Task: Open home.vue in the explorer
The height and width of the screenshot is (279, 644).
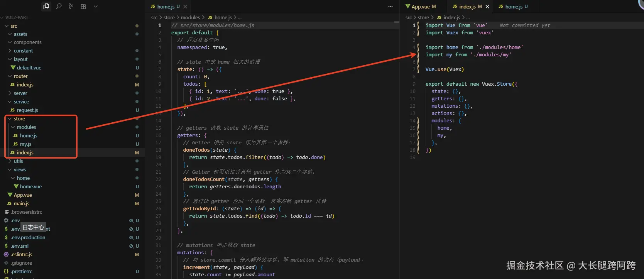Action: pyautogui.click(x=31, y=186)
